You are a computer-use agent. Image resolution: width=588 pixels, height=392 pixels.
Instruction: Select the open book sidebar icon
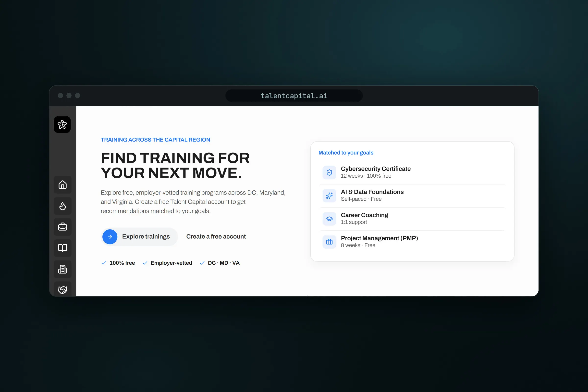62,248
